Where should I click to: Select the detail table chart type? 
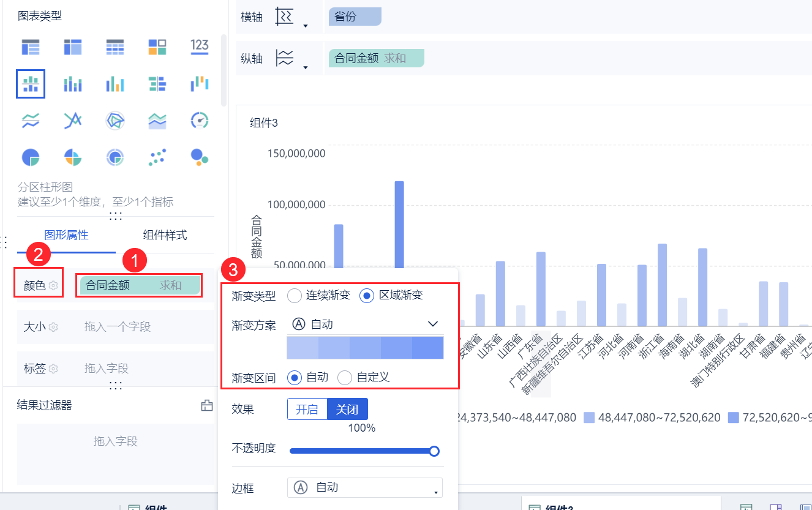coord(115,47)
